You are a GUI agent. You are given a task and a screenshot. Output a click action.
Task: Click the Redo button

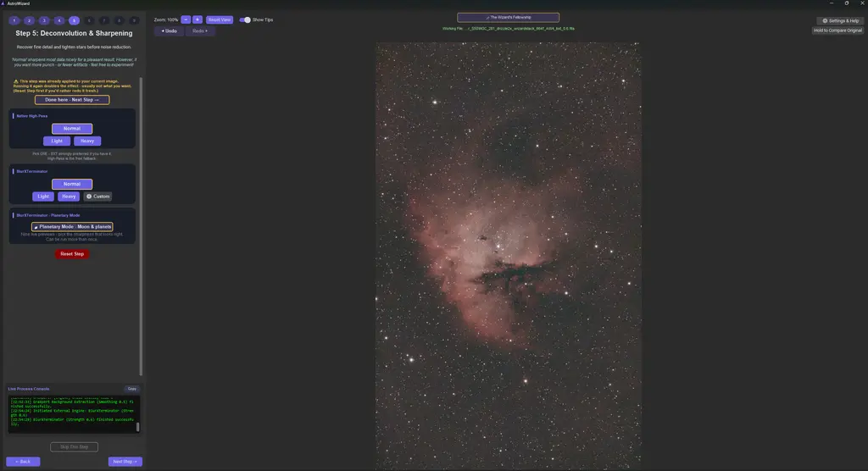pos(200,31)
